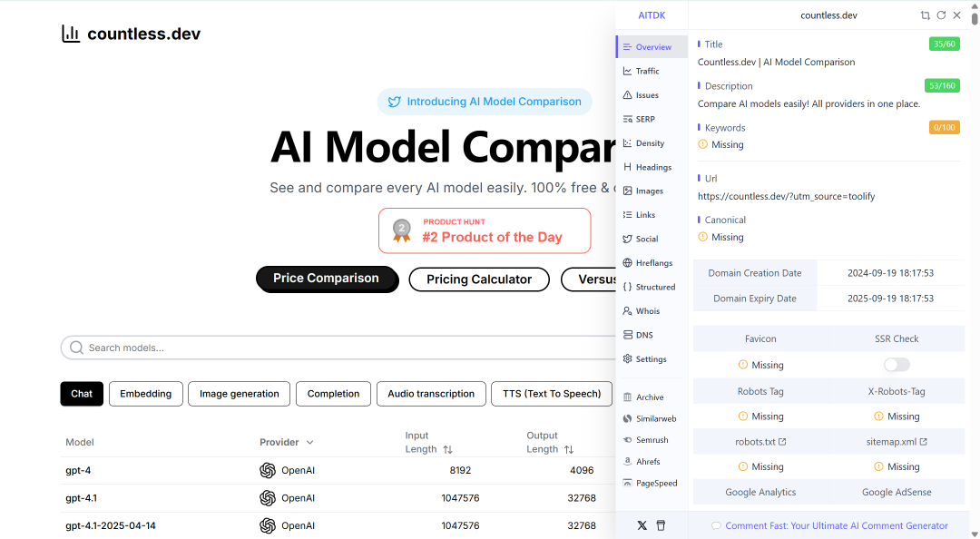
Task: Click the page URL text in AITDK panel
Action: pyautogui.click(x=786, y=196)
